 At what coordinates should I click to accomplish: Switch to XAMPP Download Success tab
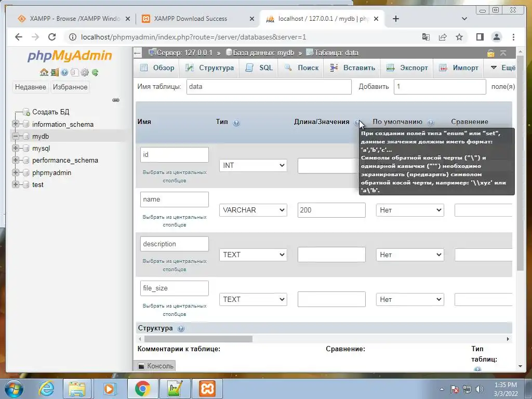198,19
